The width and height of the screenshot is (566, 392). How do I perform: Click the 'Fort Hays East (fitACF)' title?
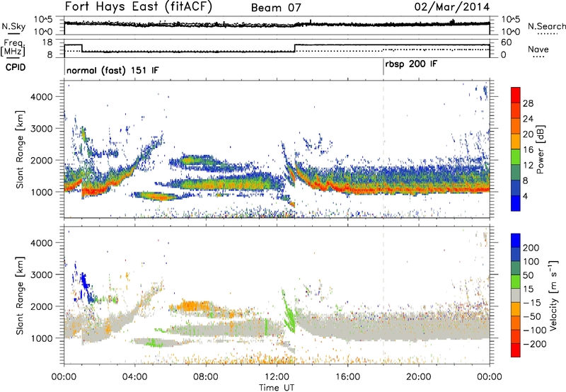(139, 6)
